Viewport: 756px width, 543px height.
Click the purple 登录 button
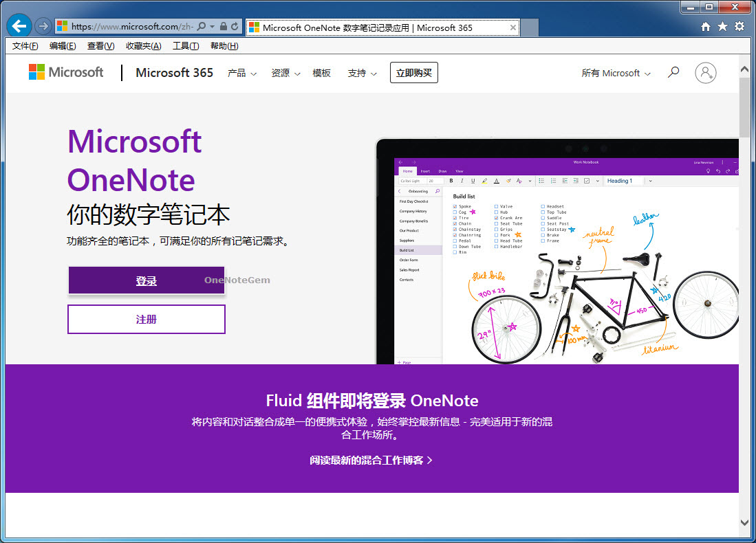pos(146,280)
